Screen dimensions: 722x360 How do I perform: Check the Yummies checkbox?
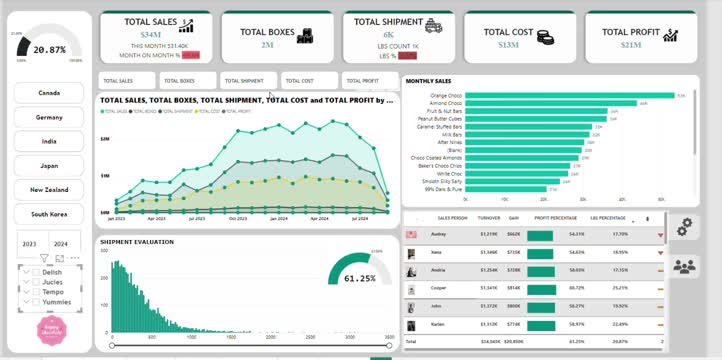36,302
